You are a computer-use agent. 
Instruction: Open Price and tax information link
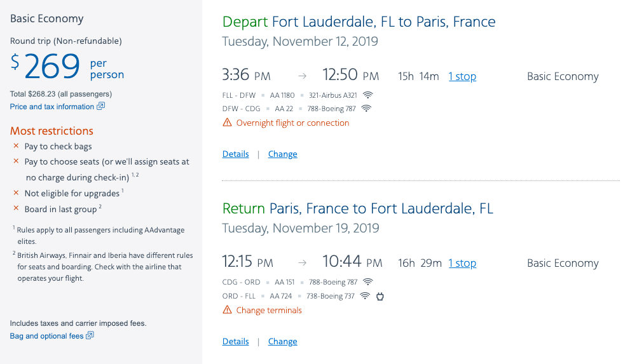[x=52, y=107]
